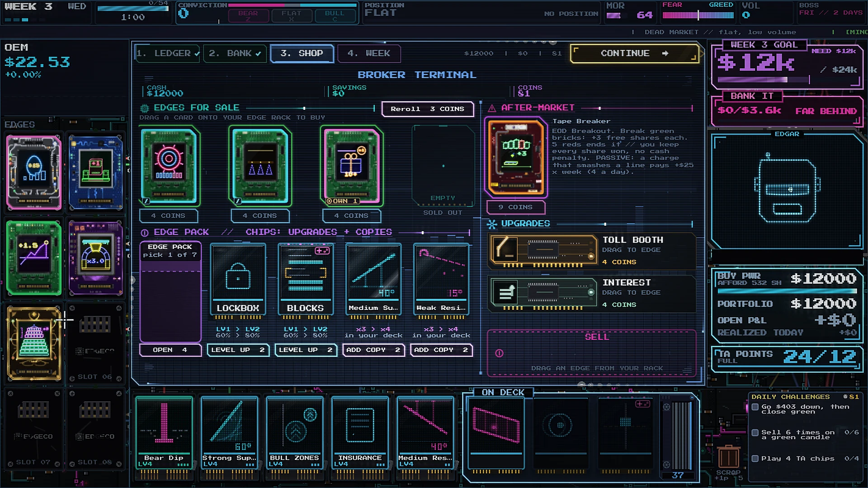Open the 4. Week tab
This screenshot has height=488, width=868.
[369, 53]
